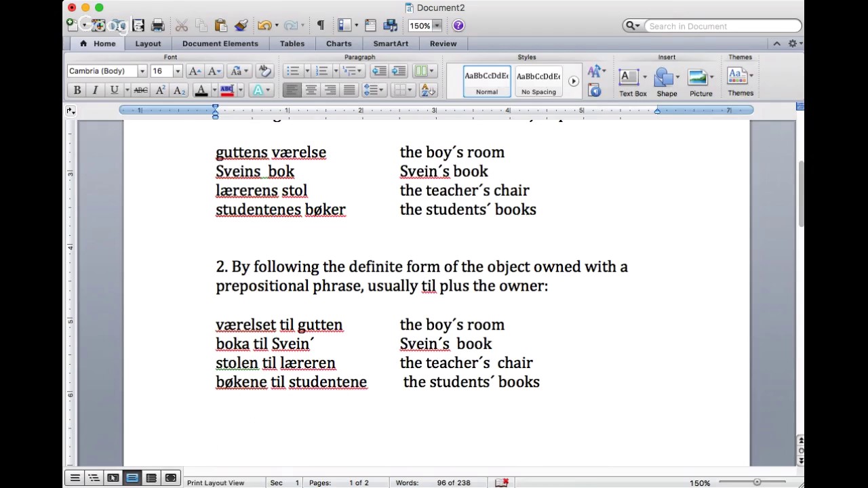The image size is (868, 488).
Task: Open the Media Browser icon
Action: pyautogui.click(x=391, y=26)
